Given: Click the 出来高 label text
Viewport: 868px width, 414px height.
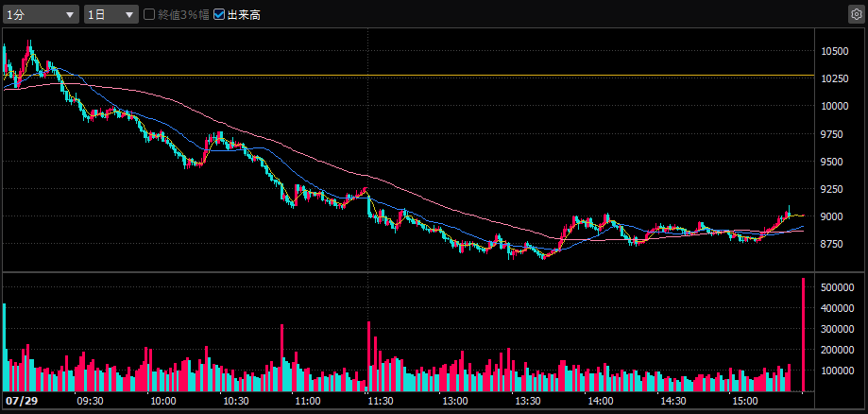Looking at the screenshot, I should point(244,15).
